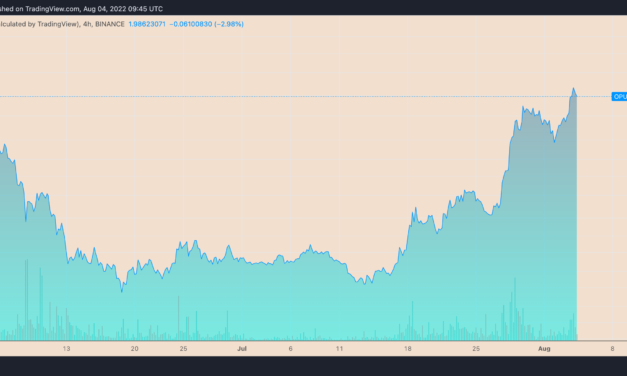Click the 11 date axis label
The height and width of the screenshot is (376, 627).
(339, 348)
